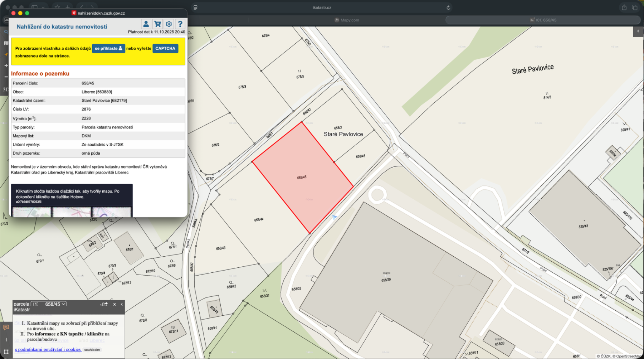This screenshot has width=644, height=359.
Task: Open the user account icon in Nahlížení header
Action: point(146,24)
